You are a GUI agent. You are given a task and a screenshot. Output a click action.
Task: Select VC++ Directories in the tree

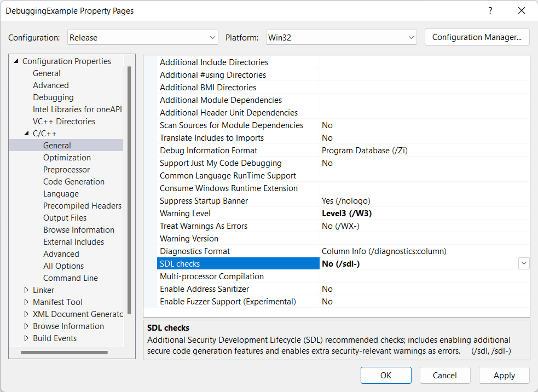pos(63,122)
